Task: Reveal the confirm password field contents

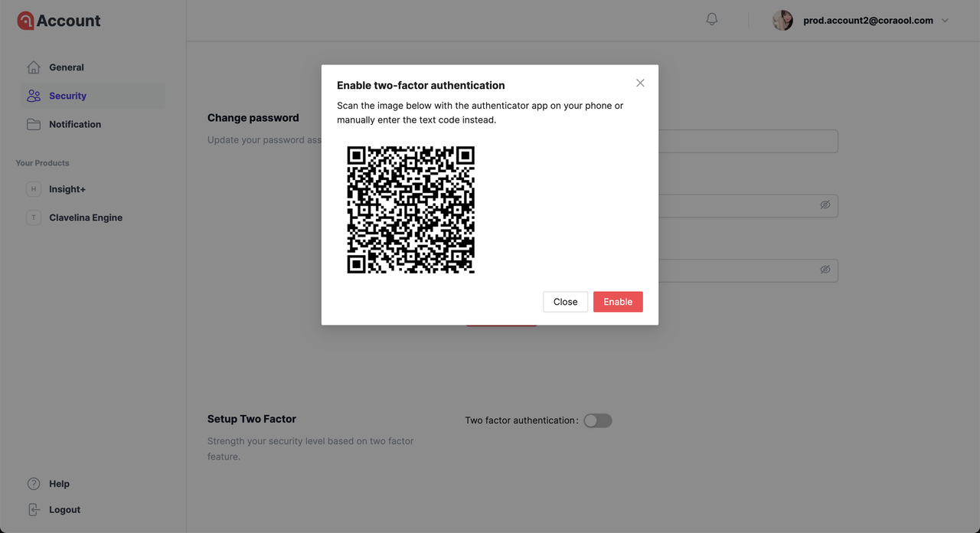Action: [825, 270]
